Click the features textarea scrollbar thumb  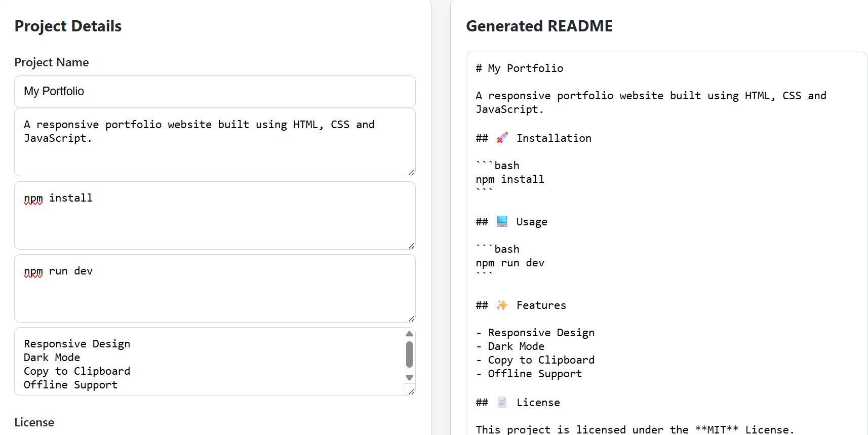point(410,354)
